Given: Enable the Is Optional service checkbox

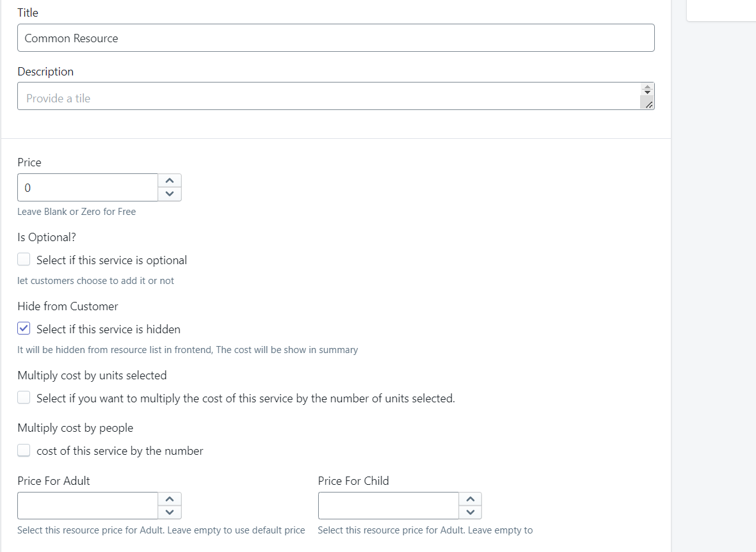Looking at the screenshot, I should [x=24, y=260].
